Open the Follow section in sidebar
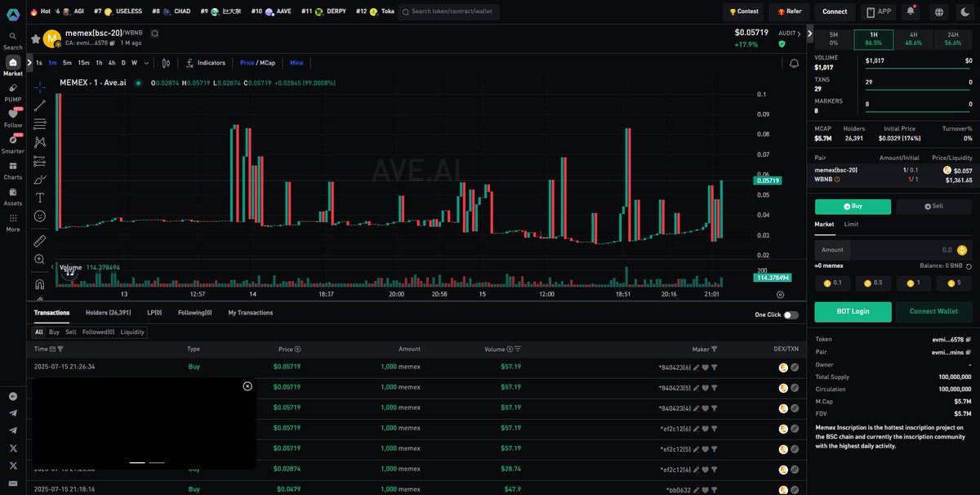Viewport: 980px width, 495px height. (13, 118)
